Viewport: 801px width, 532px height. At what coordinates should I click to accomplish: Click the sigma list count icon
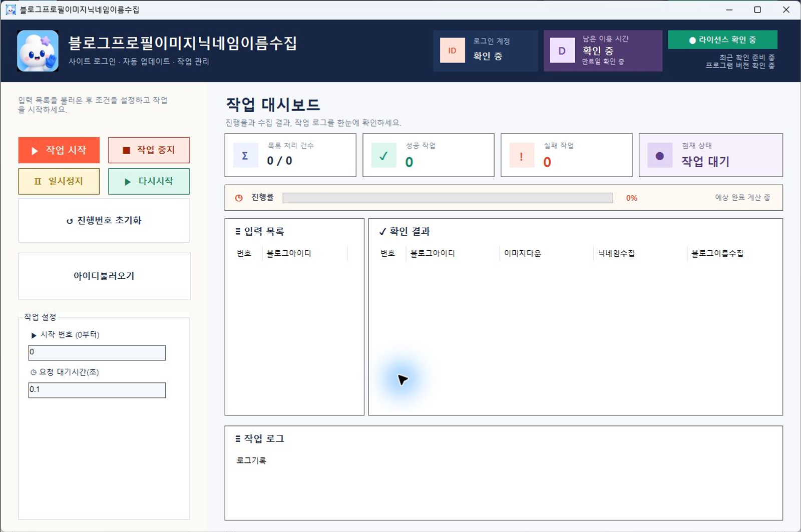pyautogui.click(x=245, y=155)
